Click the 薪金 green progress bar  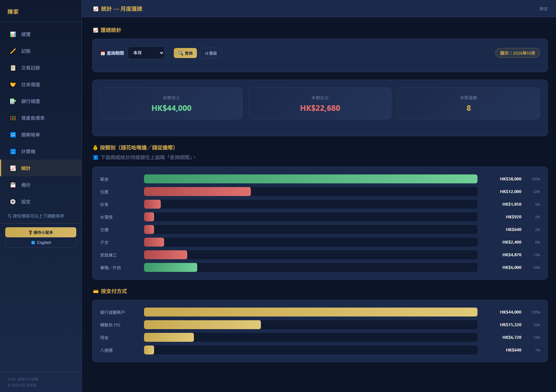[x=311, y=179]
